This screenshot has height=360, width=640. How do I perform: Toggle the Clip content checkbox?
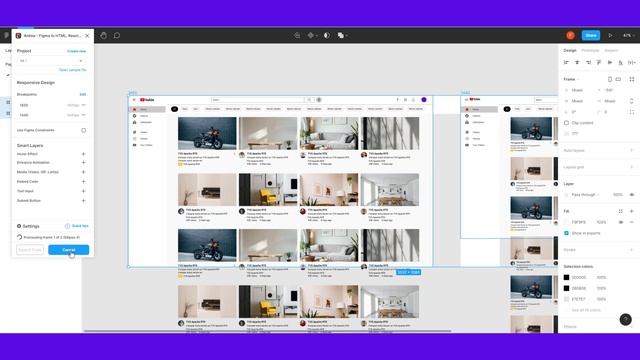(567, 123)
